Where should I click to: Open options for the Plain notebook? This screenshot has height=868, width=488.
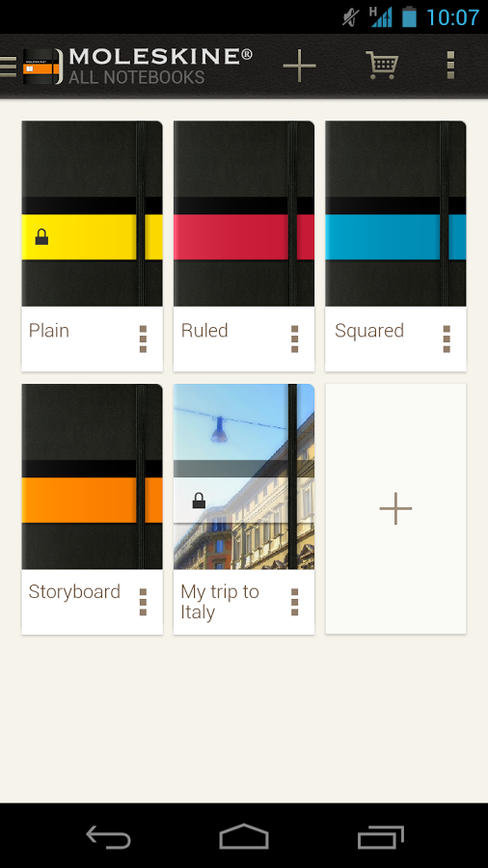click(143, 339)
